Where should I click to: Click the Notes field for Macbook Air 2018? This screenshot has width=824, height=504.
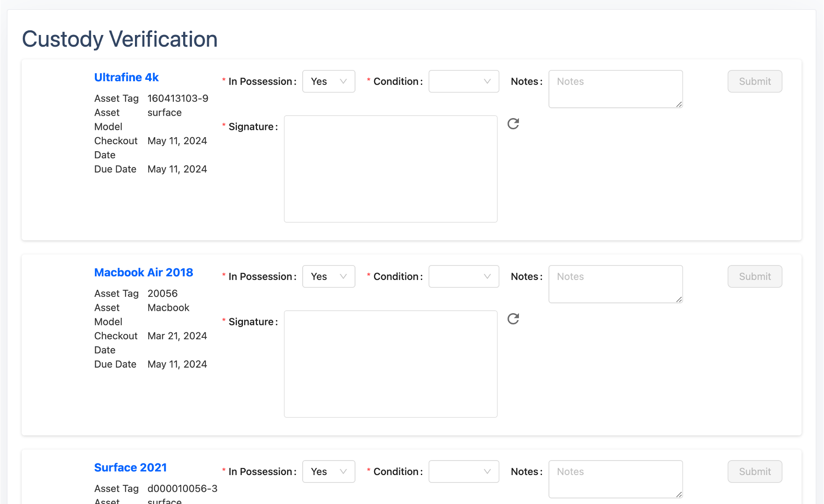coord(615,284)
